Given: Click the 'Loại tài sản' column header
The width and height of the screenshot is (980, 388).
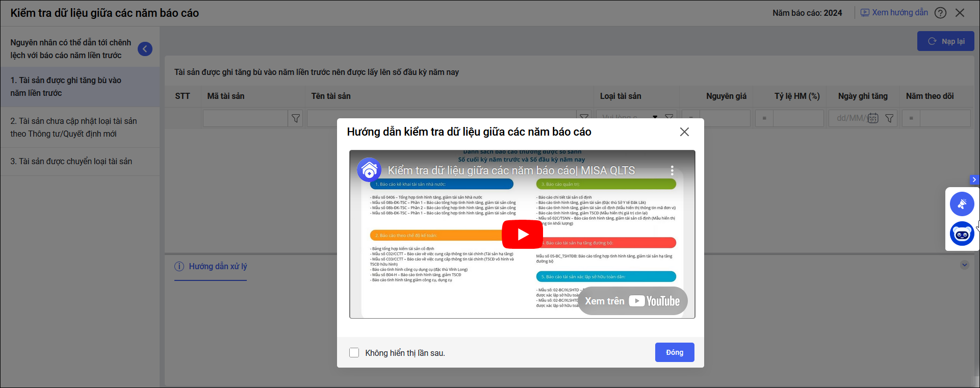Looking at the screenshot, I should (621, 96).
